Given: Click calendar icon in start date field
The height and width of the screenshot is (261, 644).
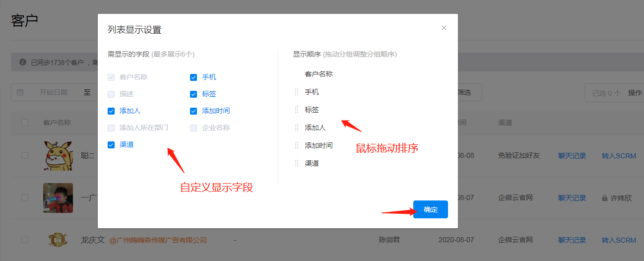Looking at the screenshot, I should (x=20, y=92).
